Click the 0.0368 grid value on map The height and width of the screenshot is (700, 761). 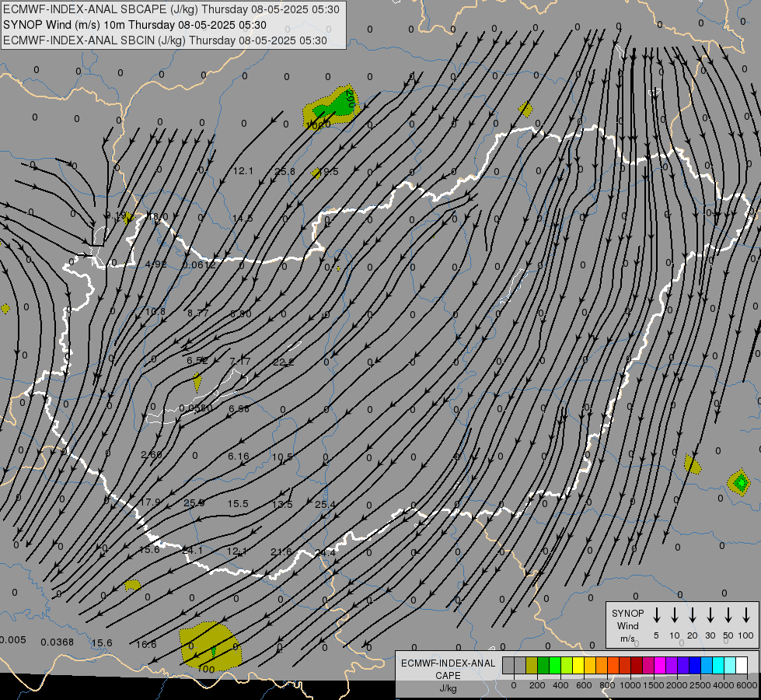click(58, 642)
